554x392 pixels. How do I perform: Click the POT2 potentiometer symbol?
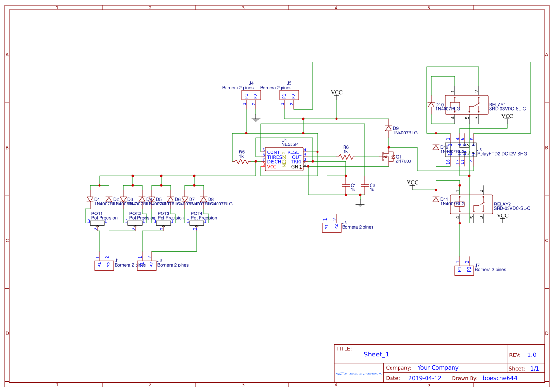(x=135, y=223)
